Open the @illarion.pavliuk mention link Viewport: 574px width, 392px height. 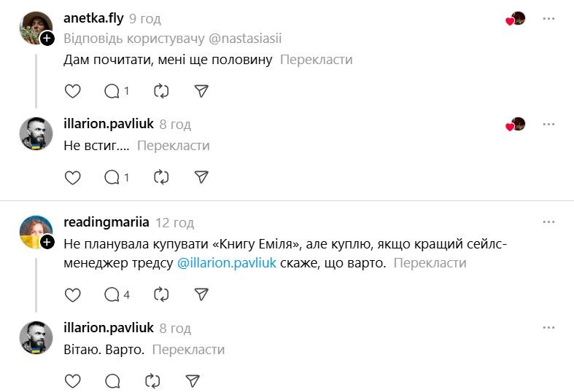point(227,263)
